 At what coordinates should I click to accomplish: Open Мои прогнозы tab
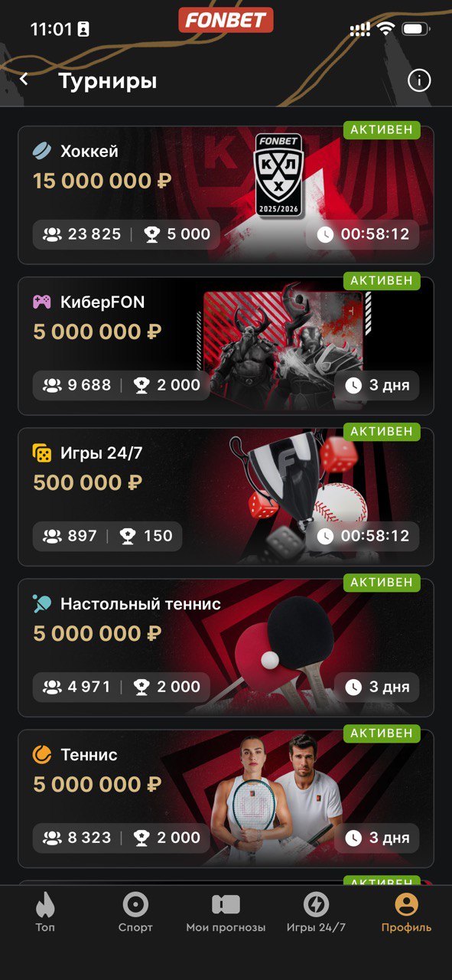[x=226, y=913]
